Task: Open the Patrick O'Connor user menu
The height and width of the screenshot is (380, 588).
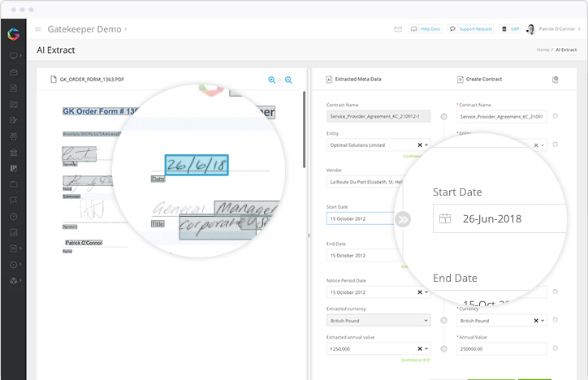Action: (x=552, y=29)
